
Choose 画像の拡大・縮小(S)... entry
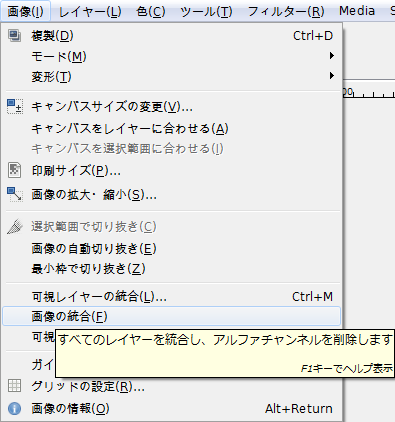(x=171, y=194)
